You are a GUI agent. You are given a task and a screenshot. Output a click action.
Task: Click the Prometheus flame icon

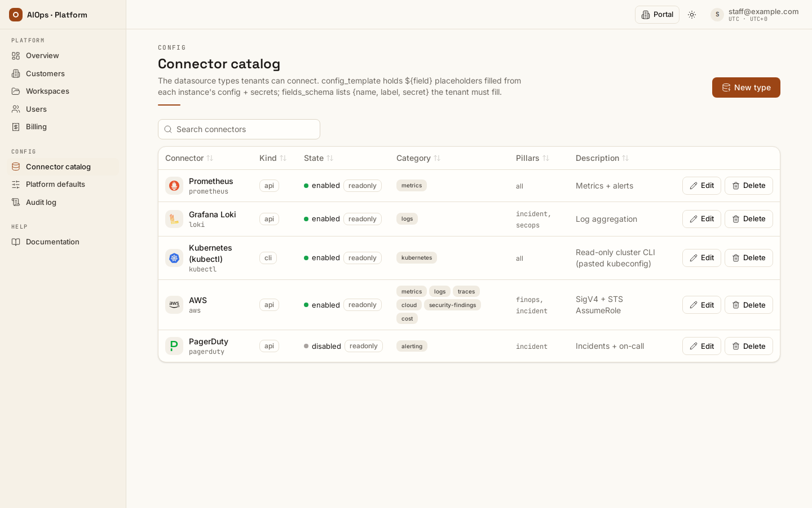pos(174,186)
